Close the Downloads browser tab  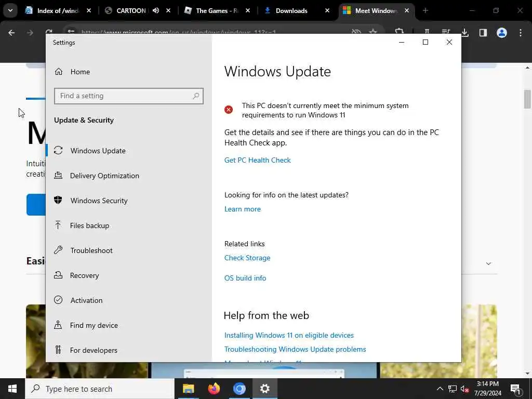click(x=327, y=10)
